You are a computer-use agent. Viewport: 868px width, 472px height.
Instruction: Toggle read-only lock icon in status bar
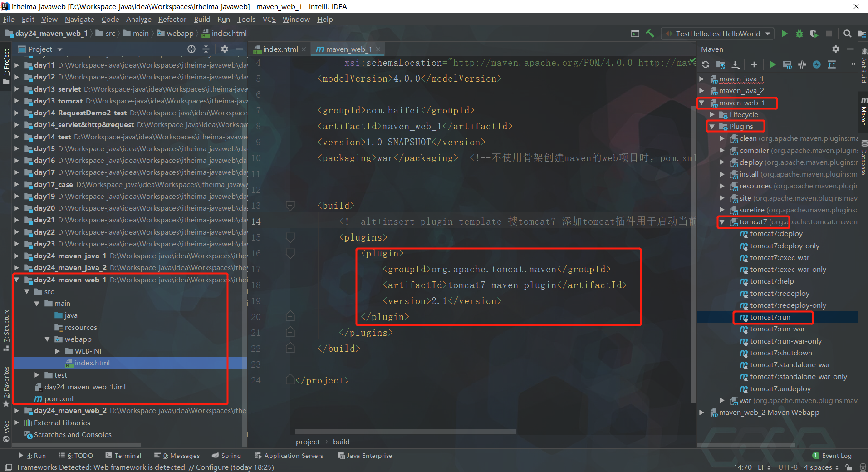point(848,467)
